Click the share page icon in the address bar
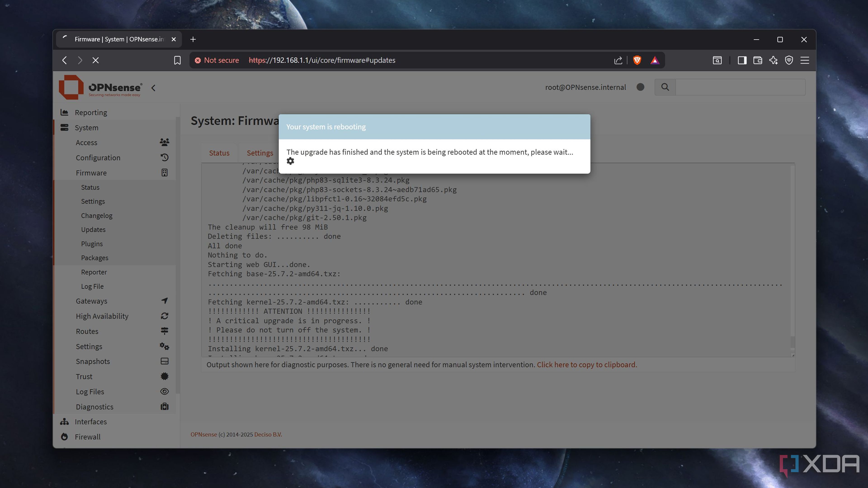The image size is (868, 488). [x=618, y=60]
